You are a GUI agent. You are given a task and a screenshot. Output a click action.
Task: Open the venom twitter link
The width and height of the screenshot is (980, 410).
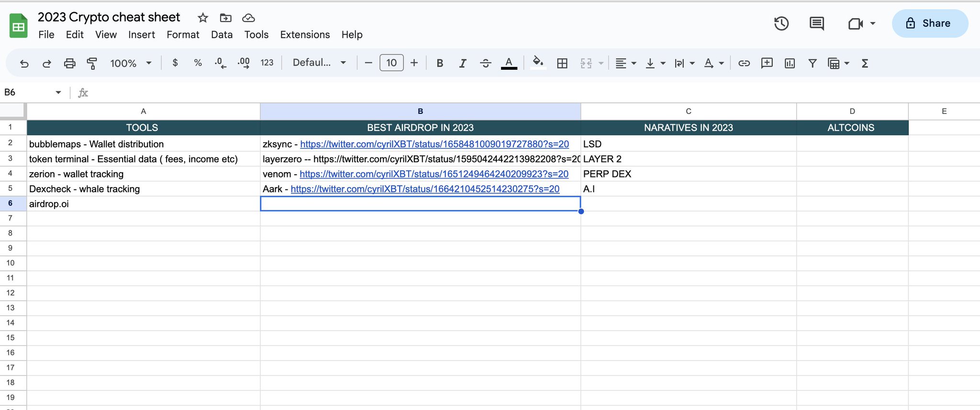pyautogui.click(x=434, y=174)
